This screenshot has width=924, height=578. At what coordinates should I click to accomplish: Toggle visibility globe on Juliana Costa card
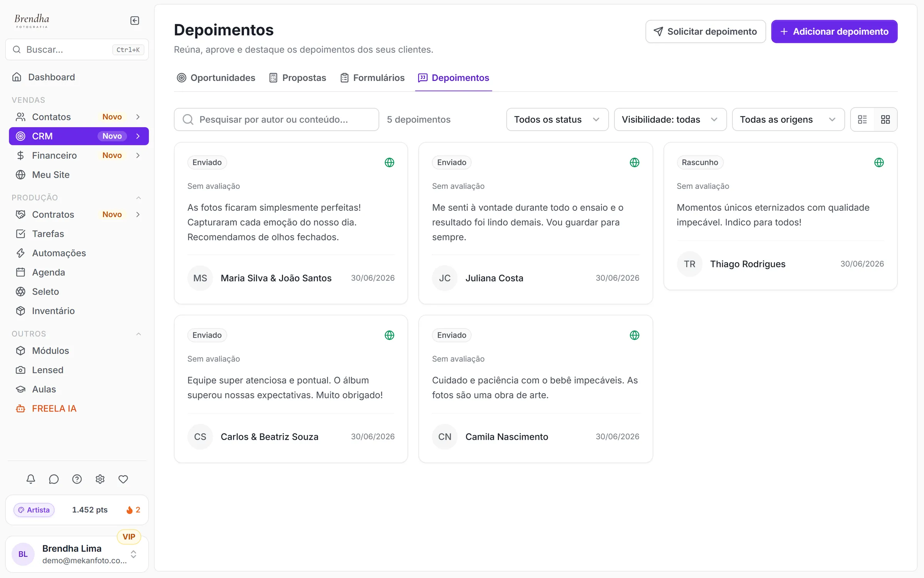coord(634,162)
